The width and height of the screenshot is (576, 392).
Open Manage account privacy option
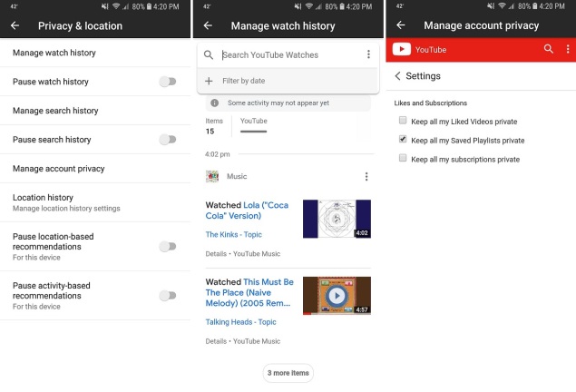pos(95,169)
